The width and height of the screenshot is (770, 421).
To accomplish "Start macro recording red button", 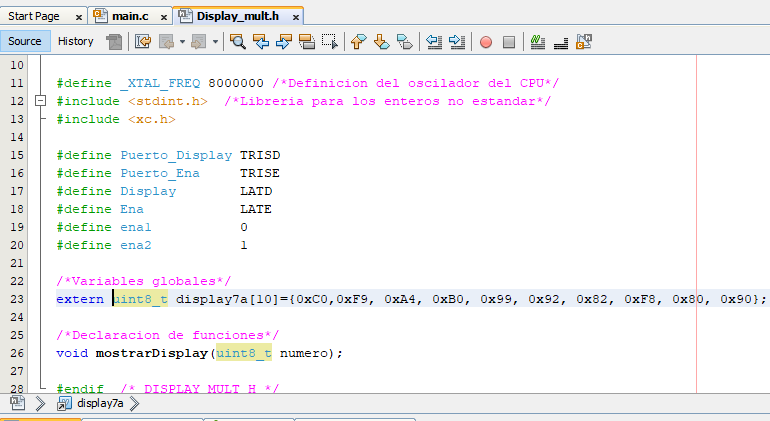I will (486, 42).
